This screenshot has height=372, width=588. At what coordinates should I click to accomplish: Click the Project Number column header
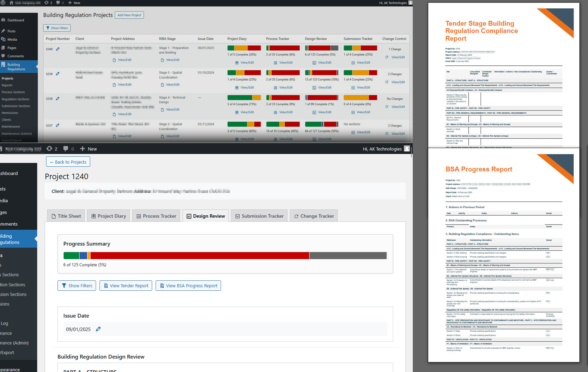pyautogui.click(x=58, y=39)
